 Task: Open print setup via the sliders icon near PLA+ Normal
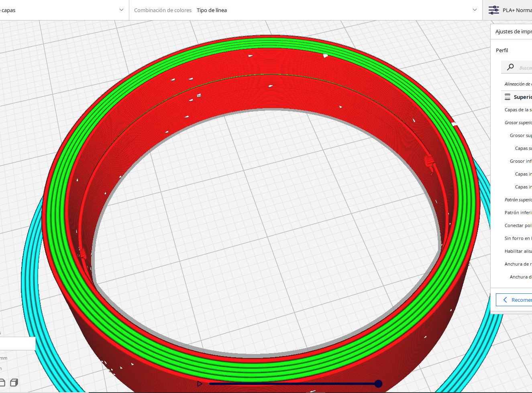(x=493, y=10)
